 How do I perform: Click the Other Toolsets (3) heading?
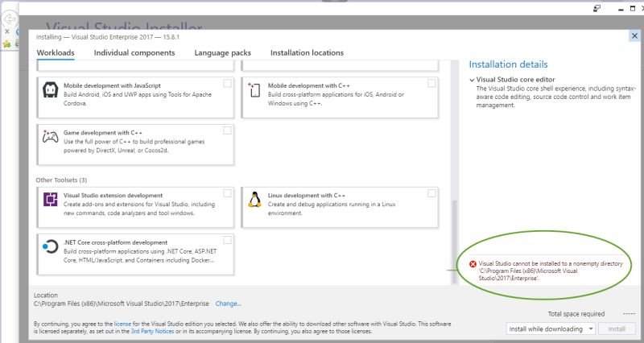[x=61, y=180]
